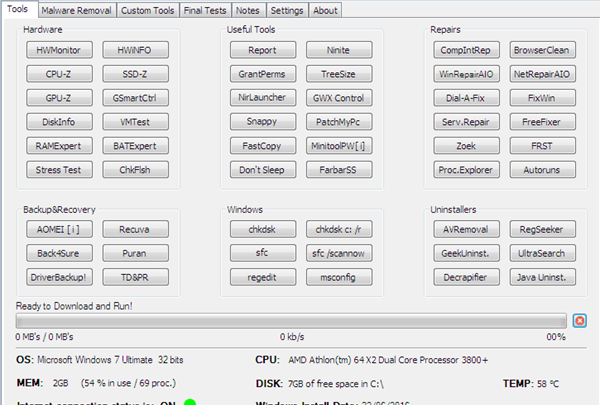Screen dimensions: 600x405
Task: Run CPU-Z
Action: tap(59, 74)
